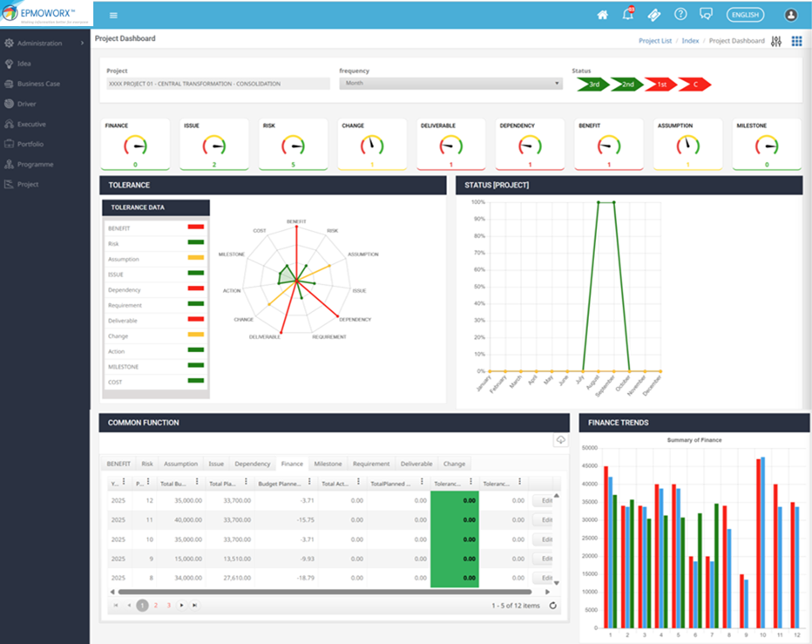The height and width of the screenshot is (644, 812).
Task: Click the cloud download icon in Common Function
Action: coord(560,441)
